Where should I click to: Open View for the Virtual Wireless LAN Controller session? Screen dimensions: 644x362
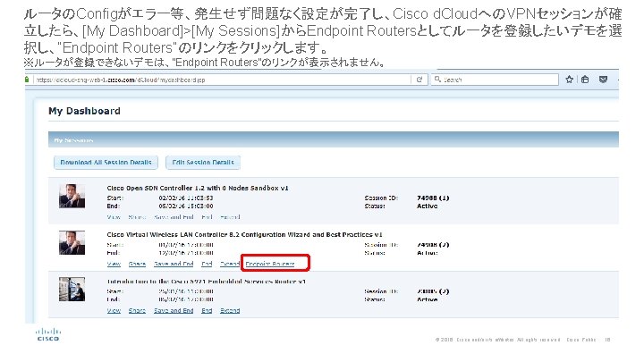point(114,264)
